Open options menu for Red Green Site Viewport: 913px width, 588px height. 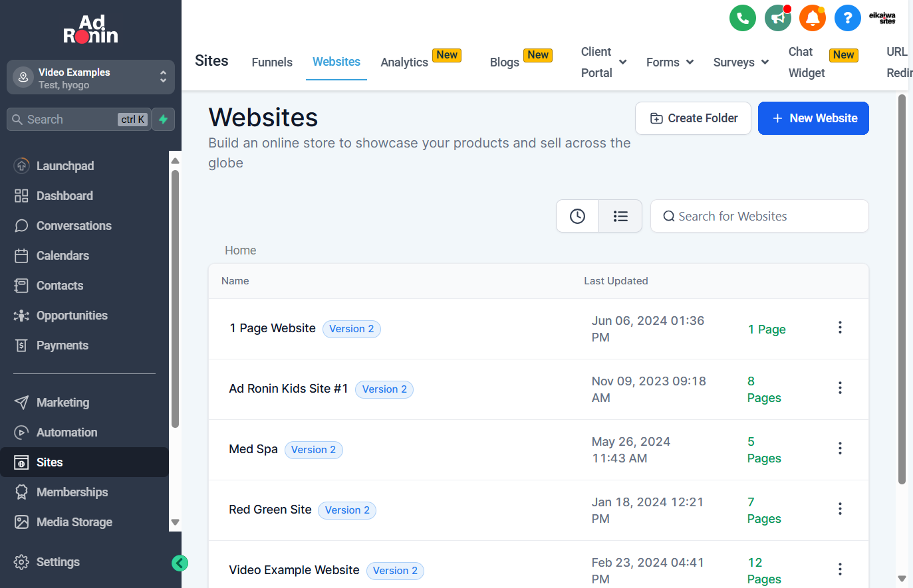[840, 509]
